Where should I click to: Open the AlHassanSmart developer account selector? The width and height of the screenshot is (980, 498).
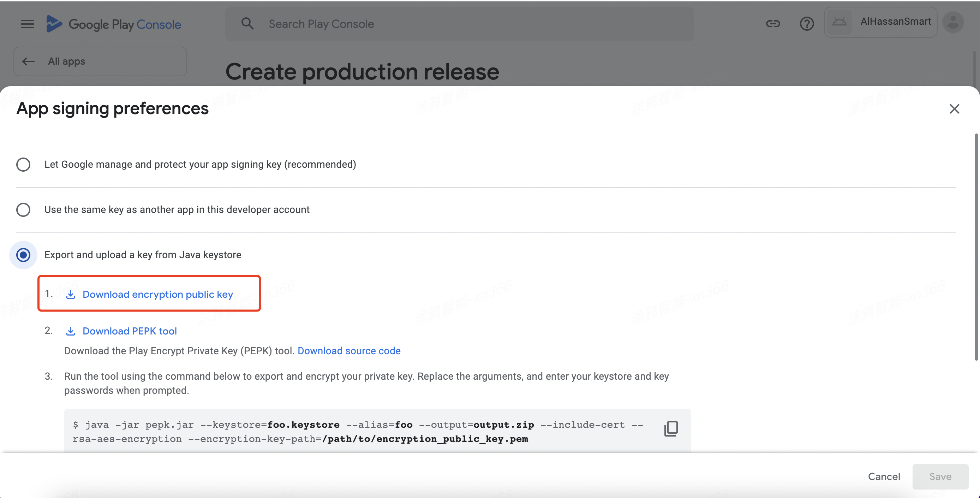click(x=880, y=22)
